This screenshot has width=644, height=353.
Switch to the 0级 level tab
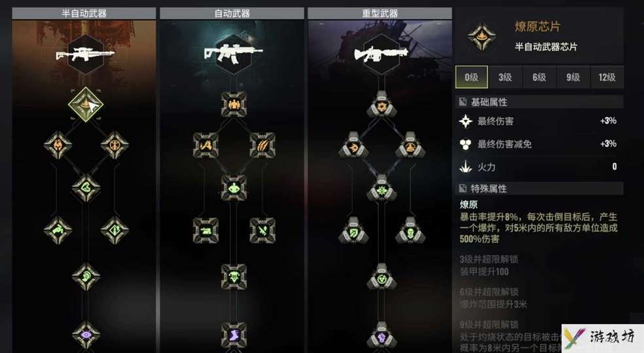[471, 77]
